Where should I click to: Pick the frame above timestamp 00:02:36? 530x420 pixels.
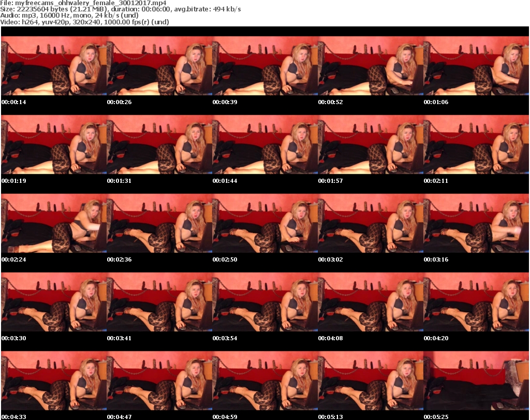[159, 223]
